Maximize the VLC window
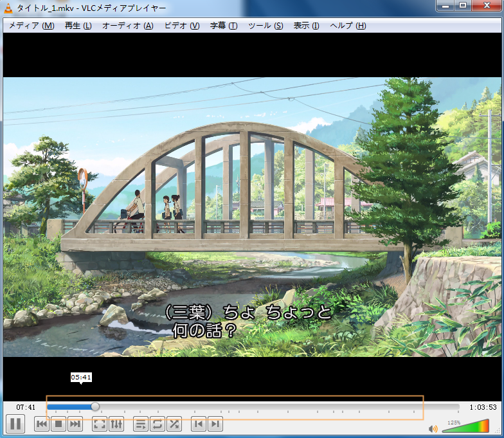The width and height of the screenshot is (504, 438). pyautogui.click(x=463, y=5)
